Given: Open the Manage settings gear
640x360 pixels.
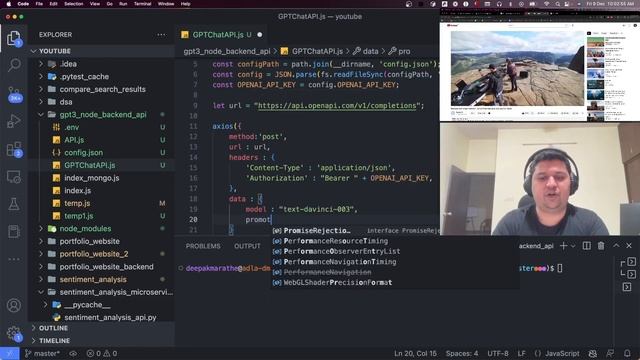Looking at the screenshot, I should click(x=14, y=333).
